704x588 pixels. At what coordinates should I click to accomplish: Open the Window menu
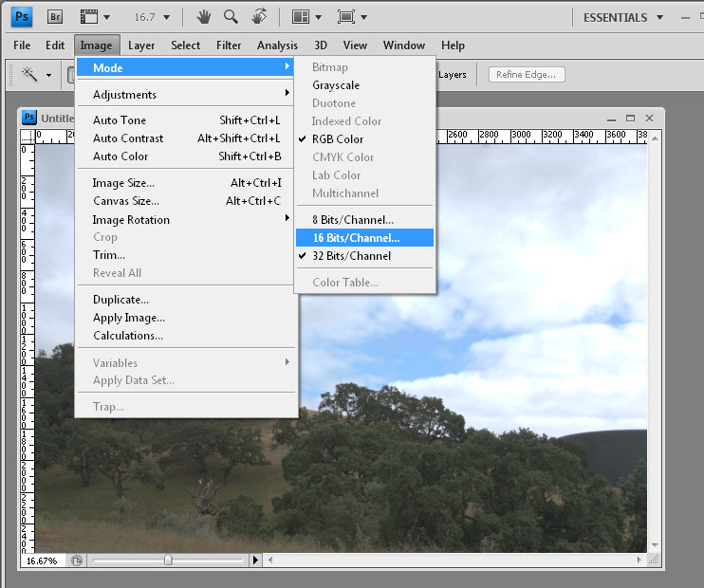(x=403, y=46)
